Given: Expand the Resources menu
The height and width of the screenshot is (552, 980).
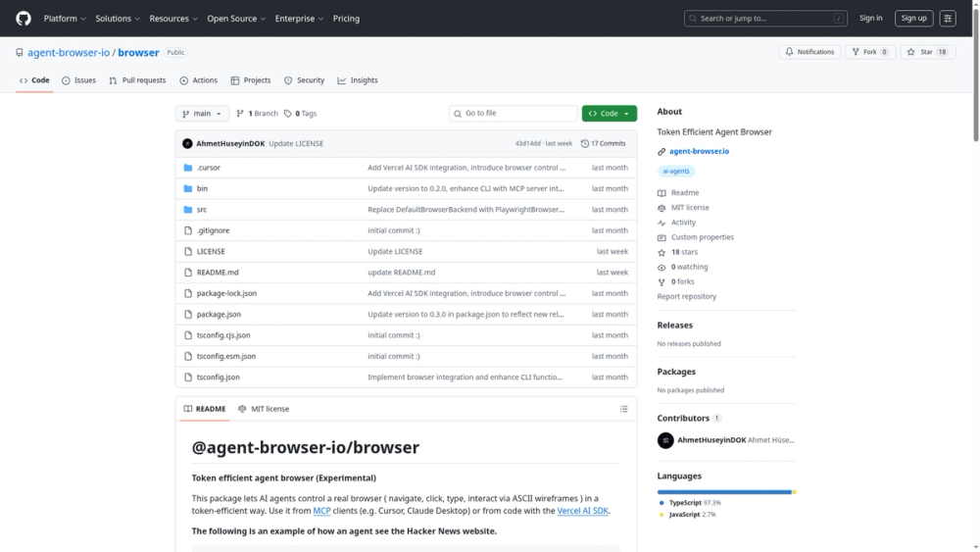Looking at the screenshot, I should coord(173,18).
